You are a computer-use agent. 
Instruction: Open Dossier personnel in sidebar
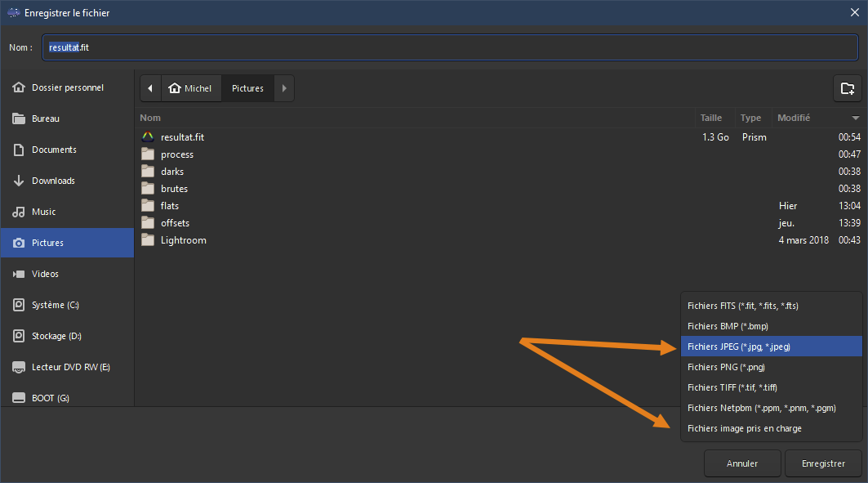[x=68, y=87]
